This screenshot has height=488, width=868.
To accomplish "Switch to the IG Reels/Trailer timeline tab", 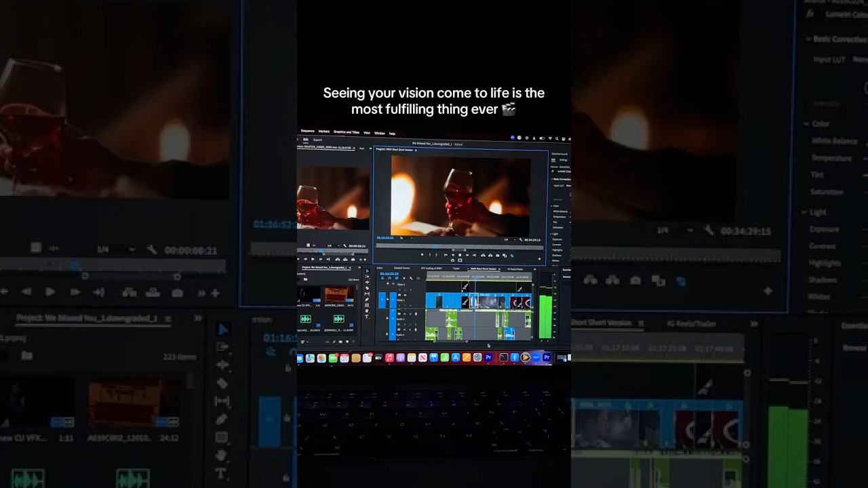I will [x=515, y=269].
